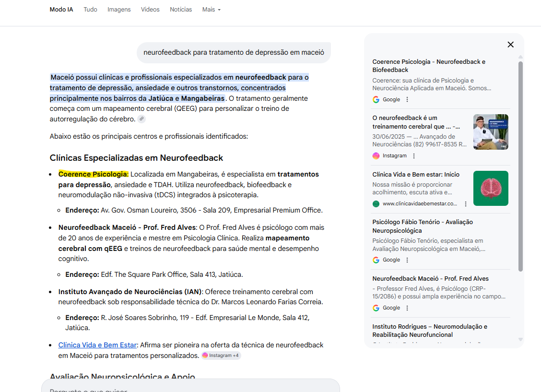This screenshot has height=392, width=541.
Task: Click the Instagram post thumbnail with man
Action: click(491, 132)
